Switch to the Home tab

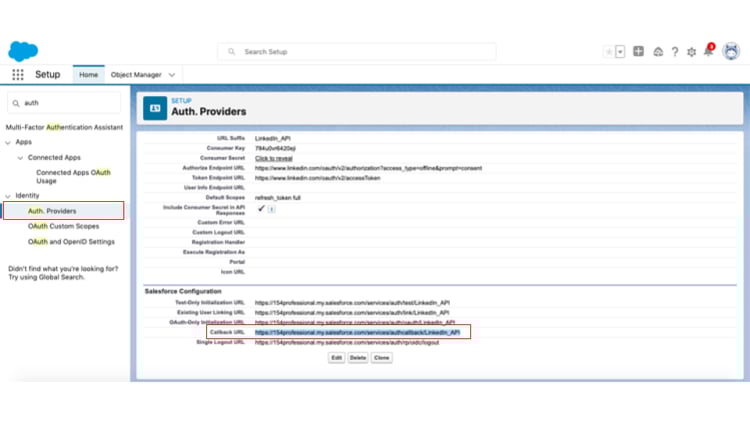88,75
